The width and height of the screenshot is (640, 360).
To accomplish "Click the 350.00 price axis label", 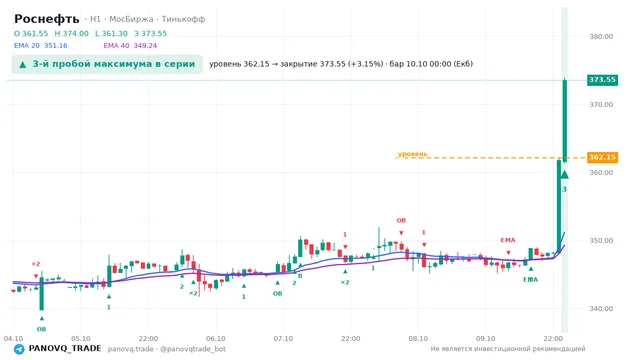I will point(601,240).
